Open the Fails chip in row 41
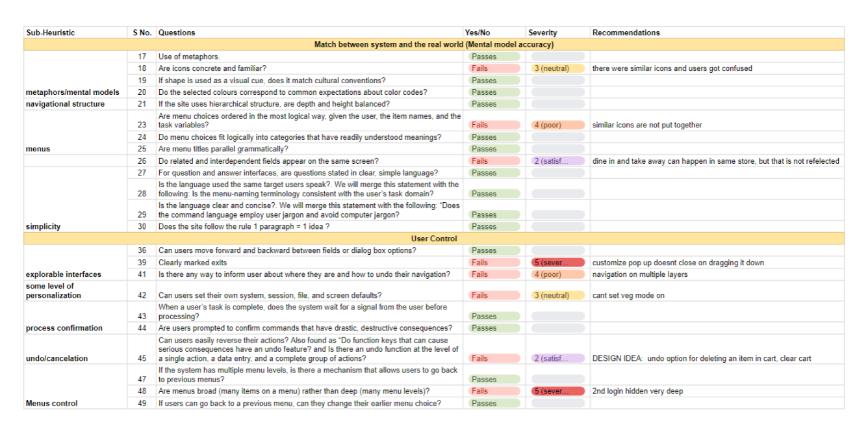Screen dimensions: 868x431 (x=494, y=274)
